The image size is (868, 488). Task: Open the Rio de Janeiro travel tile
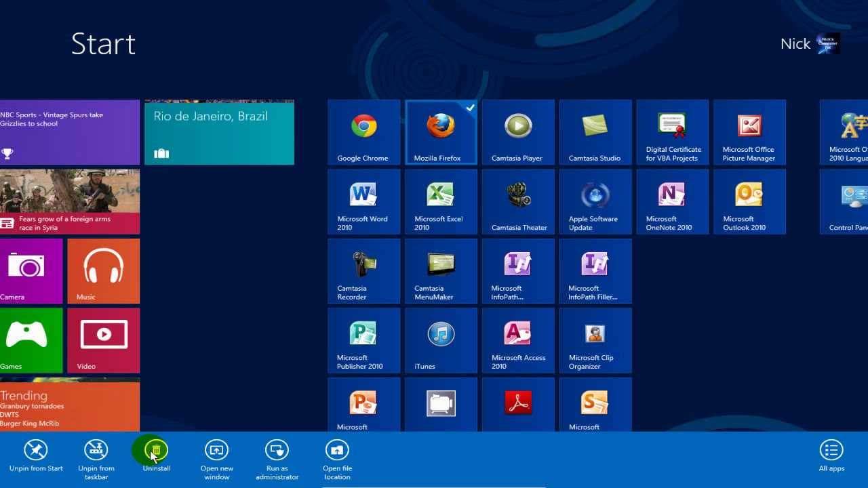pos(219,132)
